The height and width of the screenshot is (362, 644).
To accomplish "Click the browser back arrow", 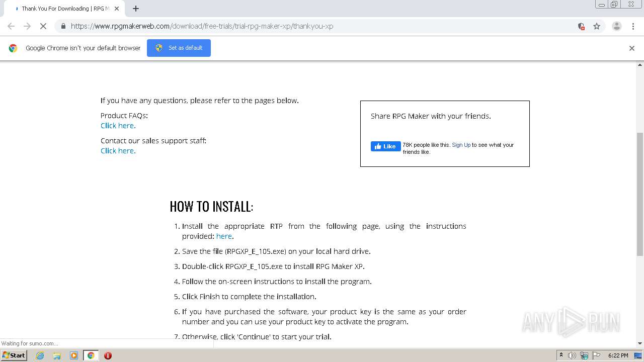I will point(11,26).
